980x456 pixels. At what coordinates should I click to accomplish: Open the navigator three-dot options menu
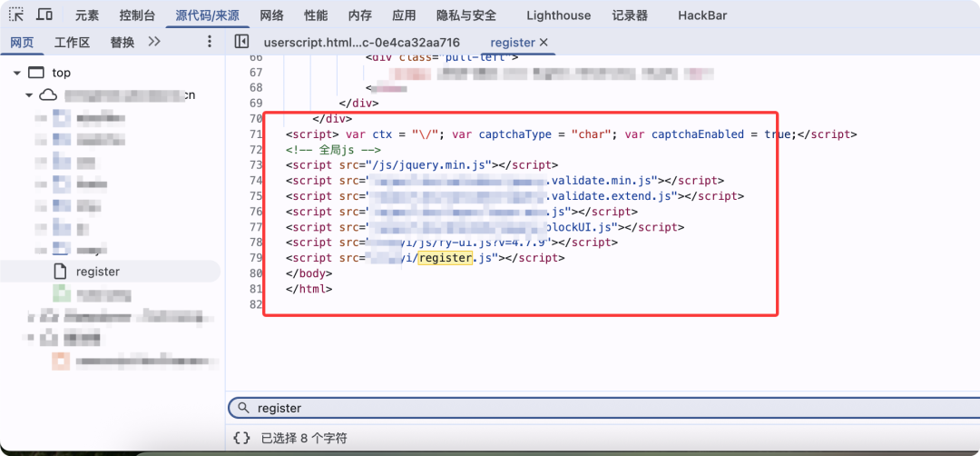coord(210,42)
